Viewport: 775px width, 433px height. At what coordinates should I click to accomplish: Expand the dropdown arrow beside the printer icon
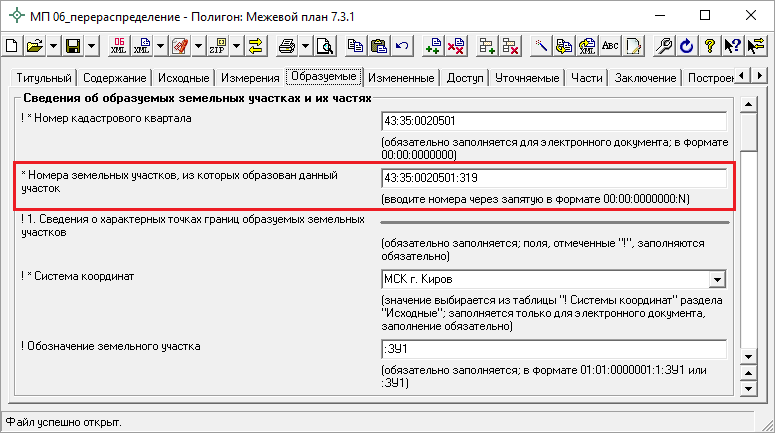pyautogui.click(x=305, y=46)
